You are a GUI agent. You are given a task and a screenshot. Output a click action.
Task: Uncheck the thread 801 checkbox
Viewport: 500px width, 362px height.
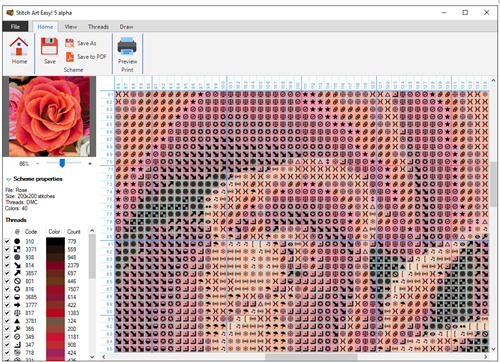(x=7, y=281)
